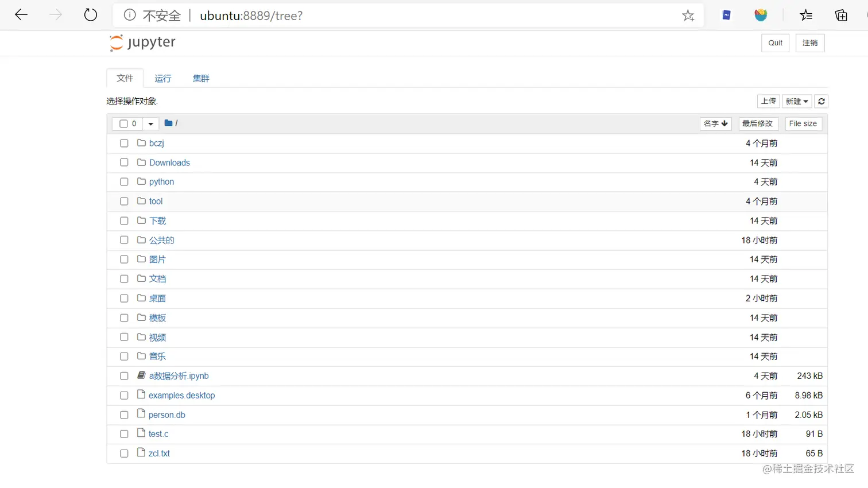Viewport: 868px width, 488px height.
Task: Click the / root path link
Action: pyautogui.click(x=176, y=123)
